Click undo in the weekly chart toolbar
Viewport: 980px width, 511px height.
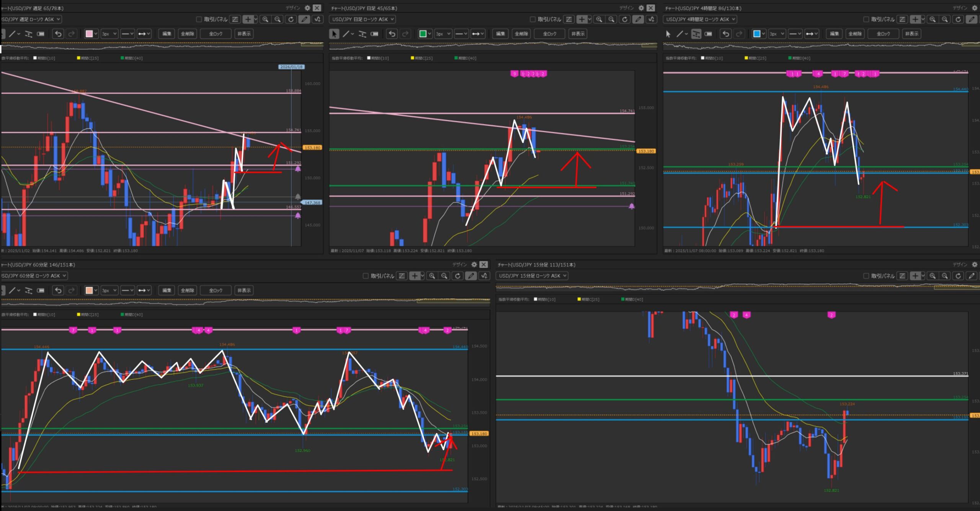[58, 34]
